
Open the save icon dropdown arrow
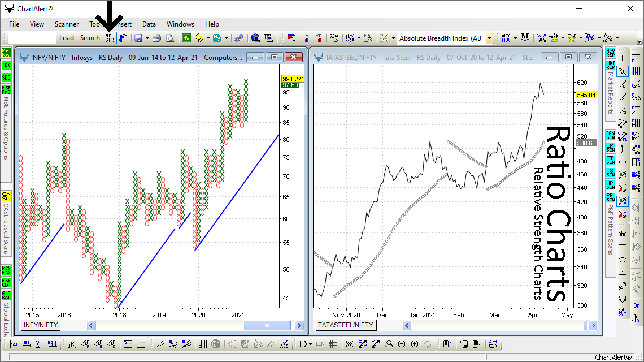[147, 38]
